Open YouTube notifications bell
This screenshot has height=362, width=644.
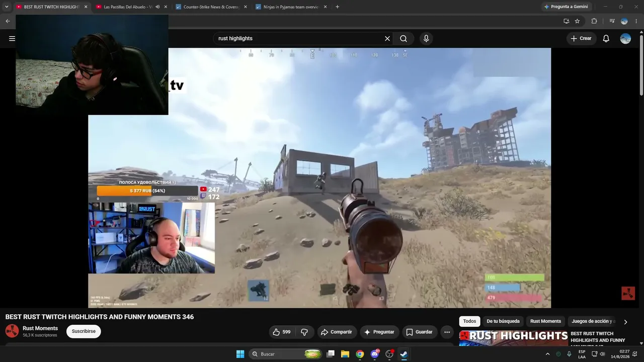point(606,39)
